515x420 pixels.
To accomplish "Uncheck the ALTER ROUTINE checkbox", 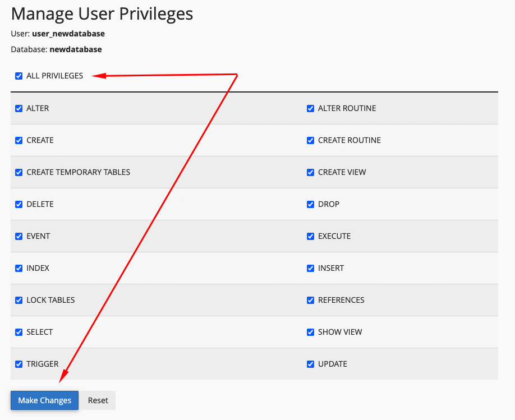I will [311, 108].
